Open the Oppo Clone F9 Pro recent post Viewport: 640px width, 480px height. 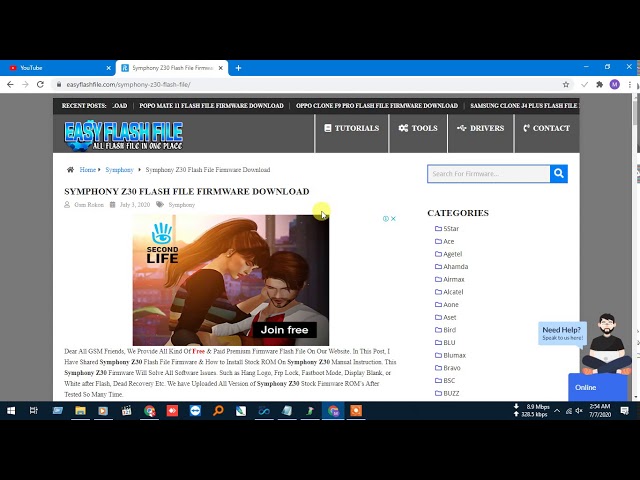(377, 106)
